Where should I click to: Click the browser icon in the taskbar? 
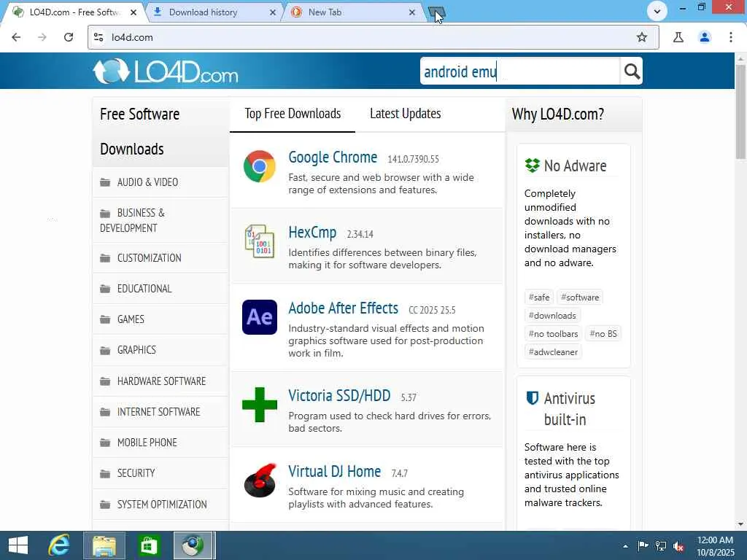pos(194,545)
